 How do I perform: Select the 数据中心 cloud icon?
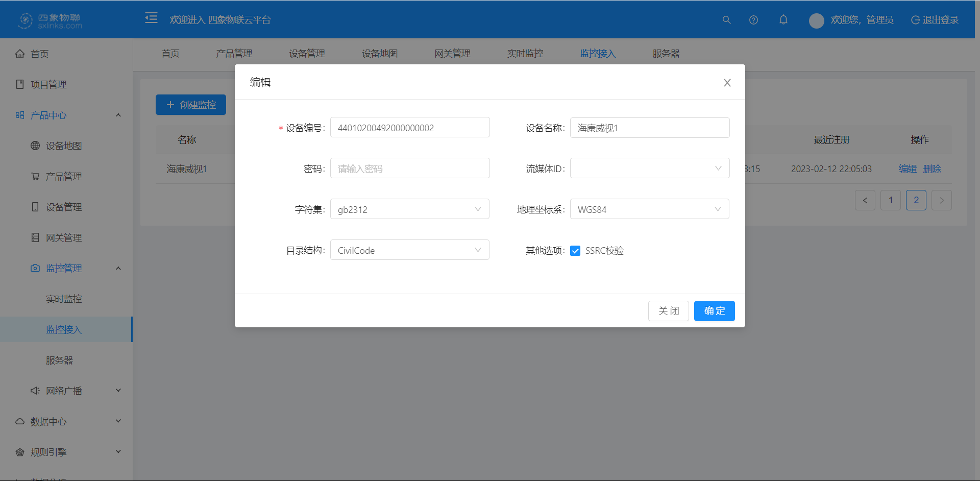pyautogui.click(x=19, y=421)
